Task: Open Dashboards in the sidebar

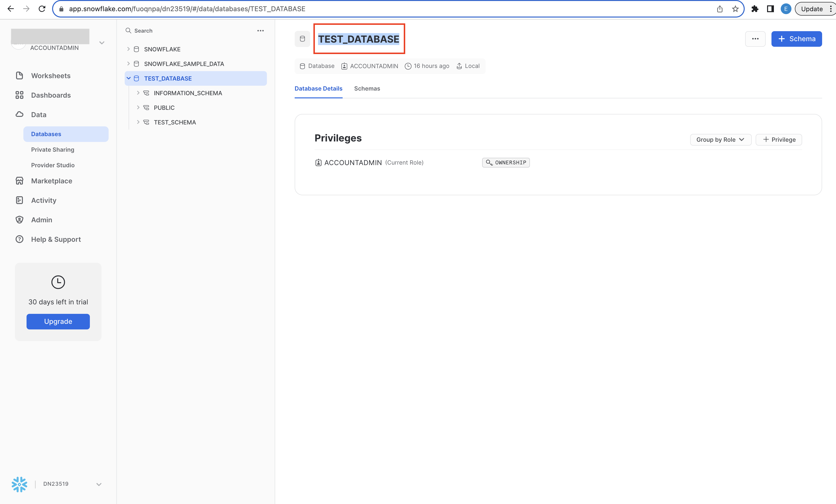Action: [x=51, y=95]
